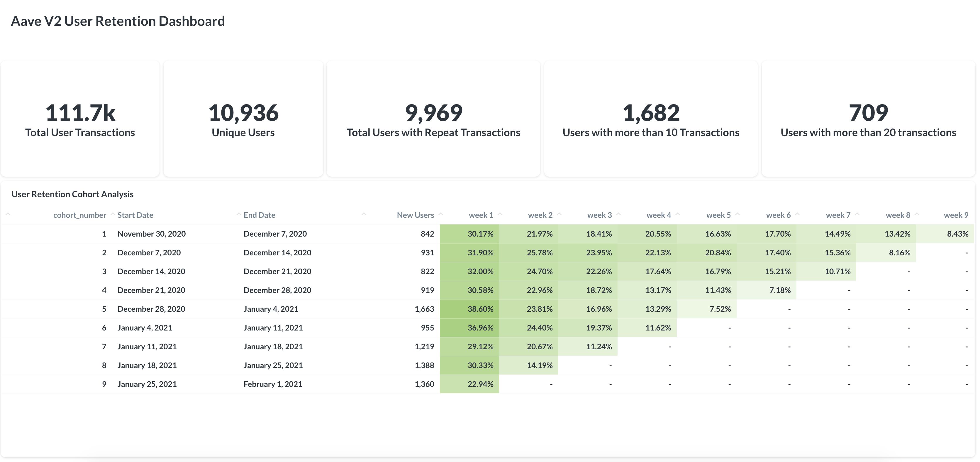Click the February 1, 2021 end date cell
The image size is (980, 462).
tap(273, 384)
